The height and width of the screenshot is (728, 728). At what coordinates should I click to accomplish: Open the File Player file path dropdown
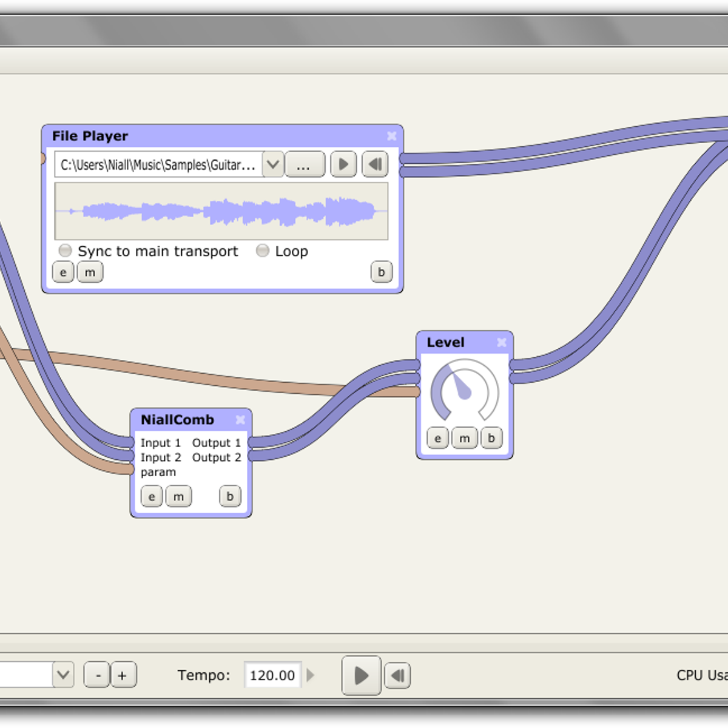pyautogui.click(x=272, y=164)
